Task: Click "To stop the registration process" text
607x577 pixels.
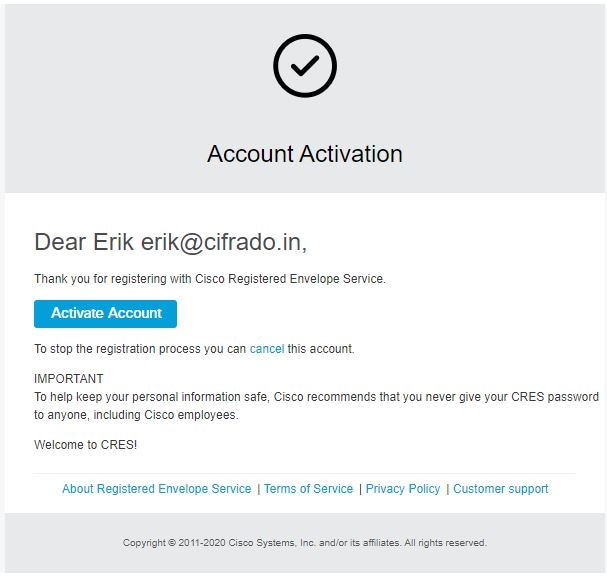Action: 140,349
